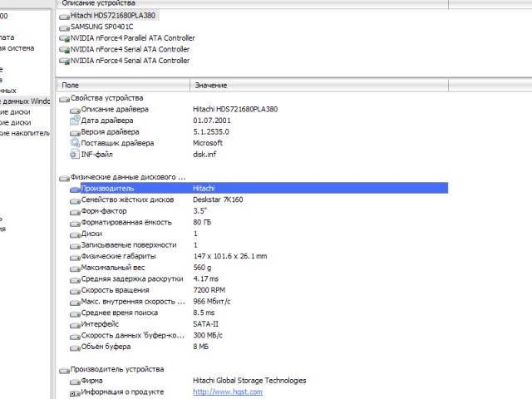Click the file icon beside 'INF-файл'
The width and height of the screenshot is (532, 399).
coord(75,155)
